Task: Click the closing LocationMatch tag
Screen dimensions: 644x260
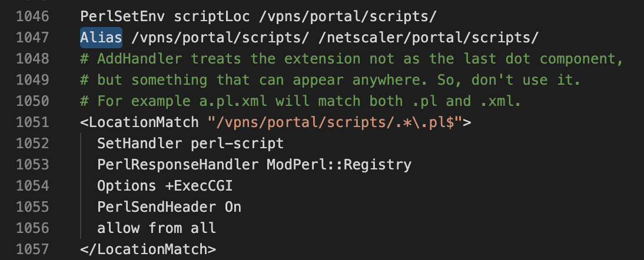Action: (148, 249)
